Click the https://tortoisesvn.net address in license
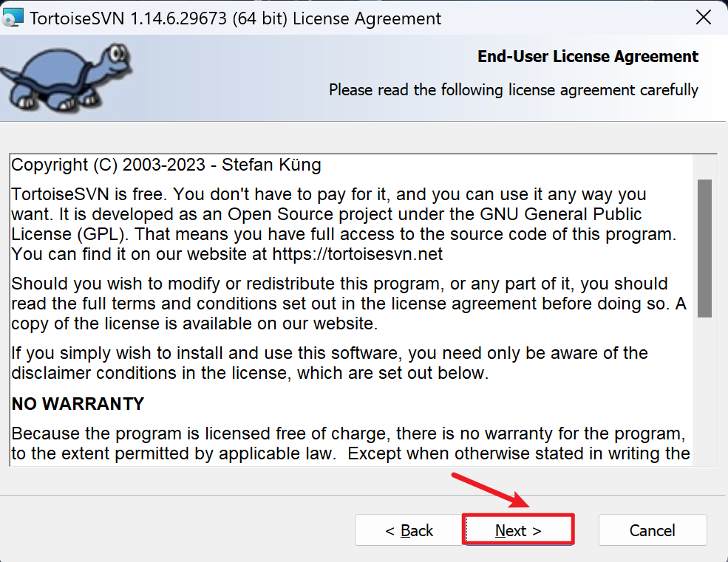The height and width of the screenshot is (562, 728). click(358, 254)
